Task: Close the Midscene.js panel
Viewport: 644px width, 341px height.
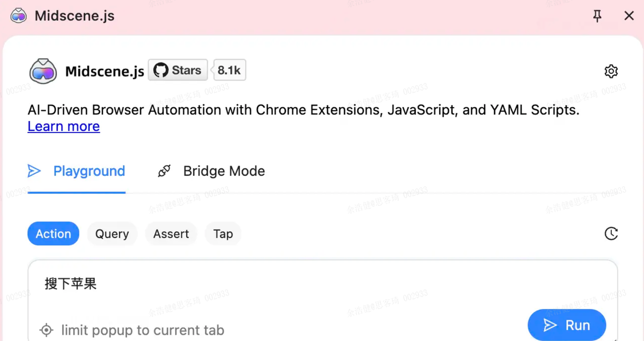Action: pos(629,16)
